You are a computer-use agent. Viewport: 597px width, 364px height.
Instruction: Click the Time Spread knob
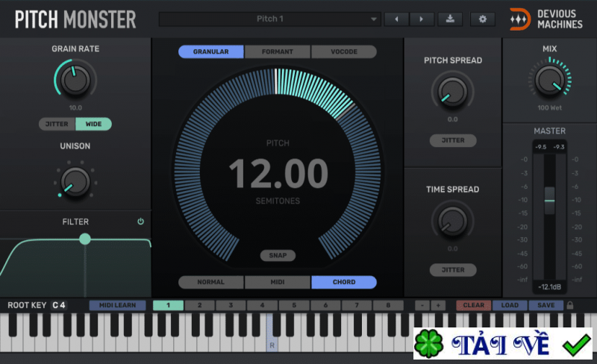453,222
